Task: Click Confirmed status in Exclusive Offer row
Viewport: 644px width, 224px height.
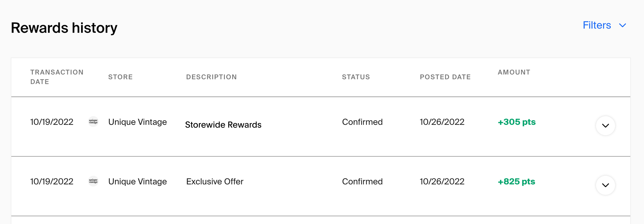Action: (362, 181)
